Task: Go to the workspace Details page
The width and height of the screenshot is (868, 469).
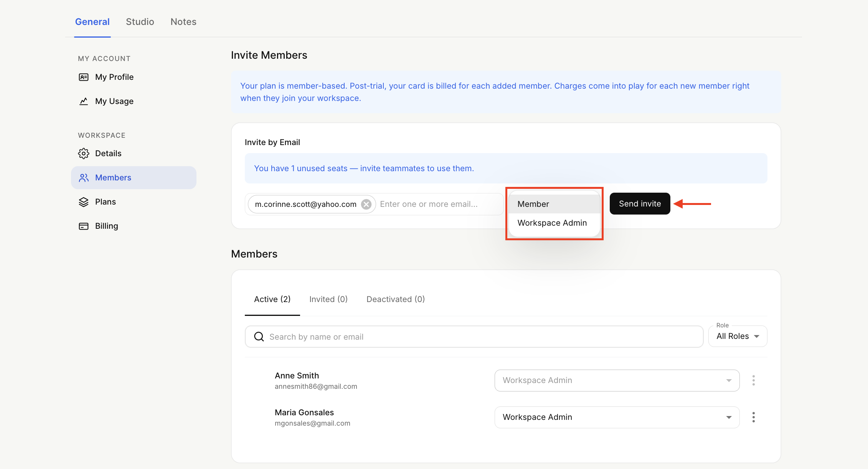Action: [134, 154]
